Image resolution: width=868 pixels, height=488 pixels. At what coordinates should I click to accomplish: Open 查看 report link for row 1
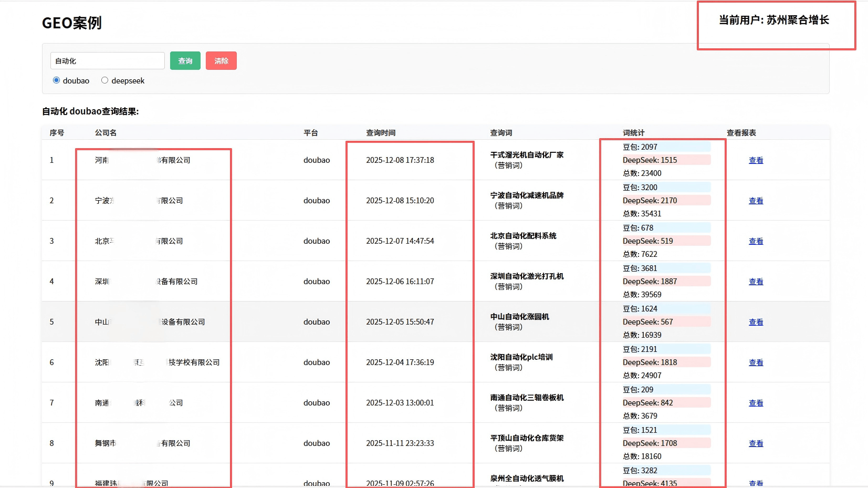coord(756,160)
